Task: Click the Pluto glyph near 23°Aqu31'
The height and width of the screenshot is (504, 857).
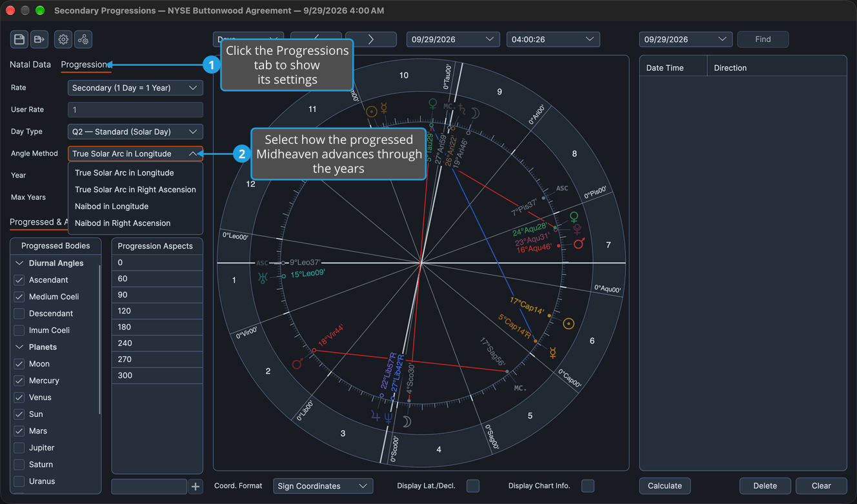Action: click(x=577, y=230)
